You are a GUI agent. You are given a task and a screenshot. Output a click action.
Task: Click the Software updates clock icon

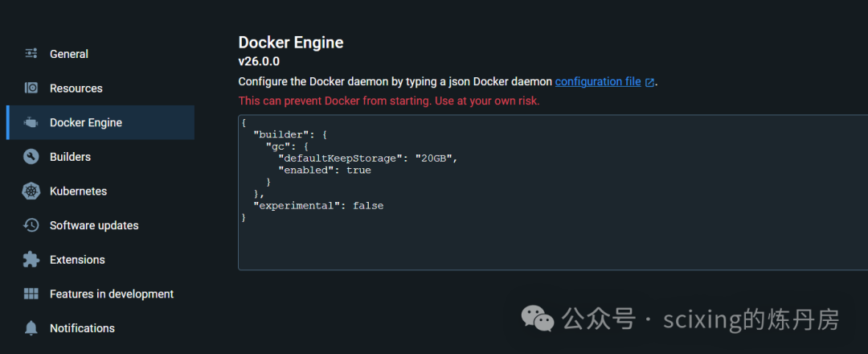pos(31,225)
